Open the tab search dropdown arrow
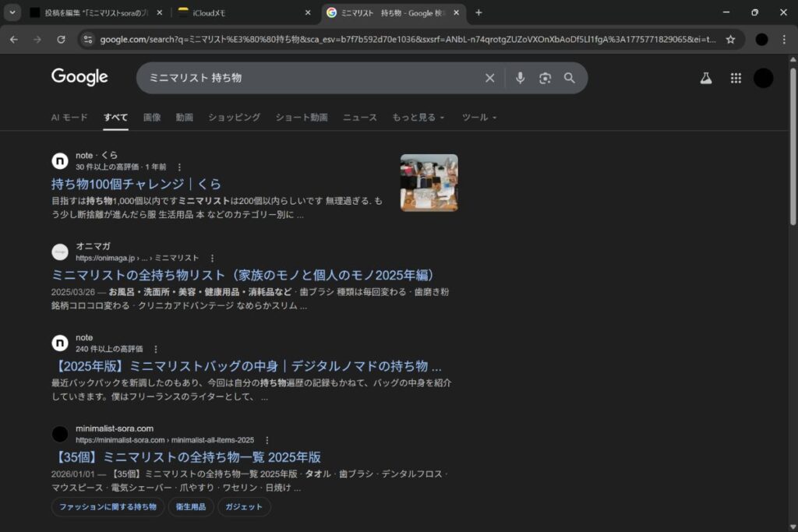The image size is (798, 532). (x=13, y=12)
